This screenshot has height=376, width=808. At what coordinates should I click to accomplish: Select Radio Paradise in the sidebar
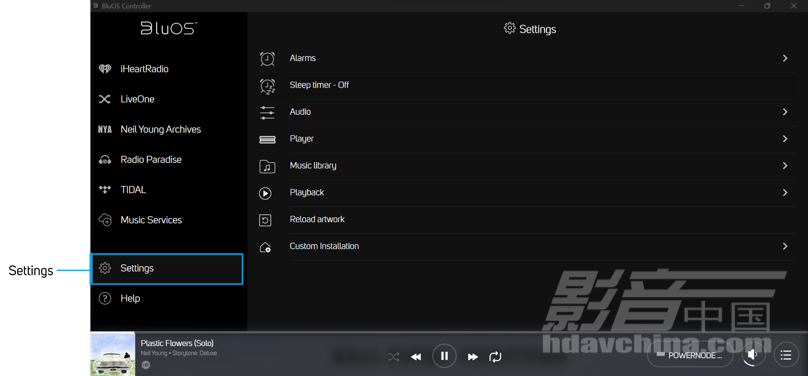151,160
